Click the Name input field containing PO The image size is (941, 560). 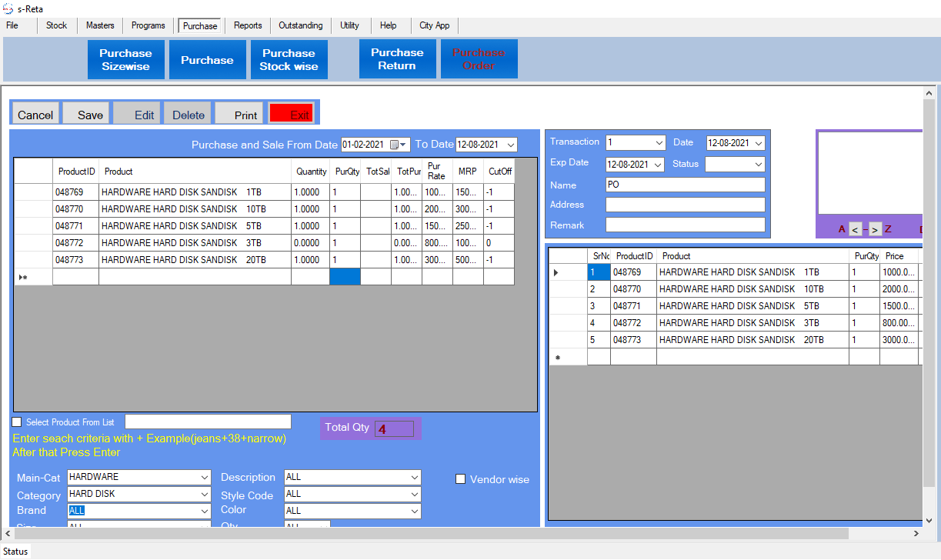pyautogui.click(x=685, y=185)
